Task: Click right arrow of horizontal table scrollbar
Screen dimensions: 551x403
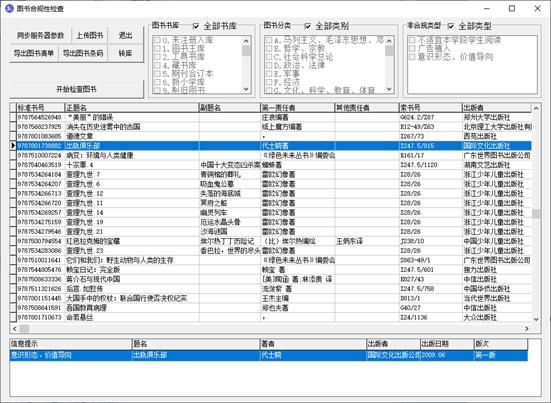Action: point(527,329)
